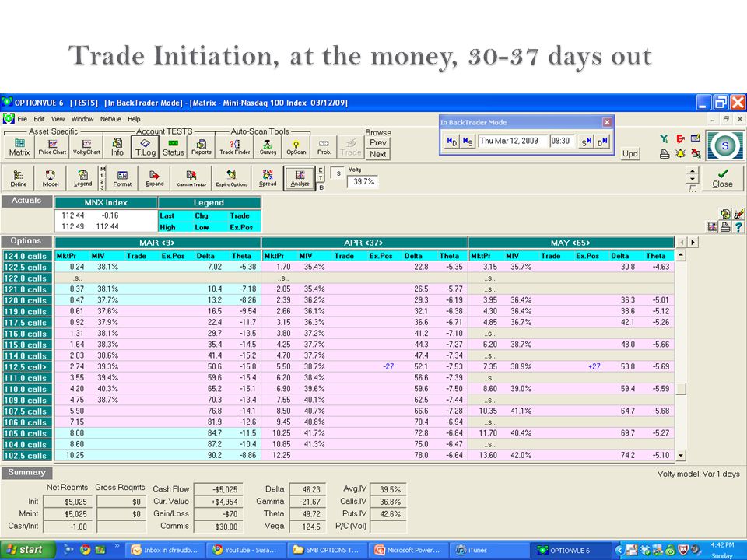The width and height of the screenshot is (747, 560).
Task: Open the Window menu
Action: point(82,119)
